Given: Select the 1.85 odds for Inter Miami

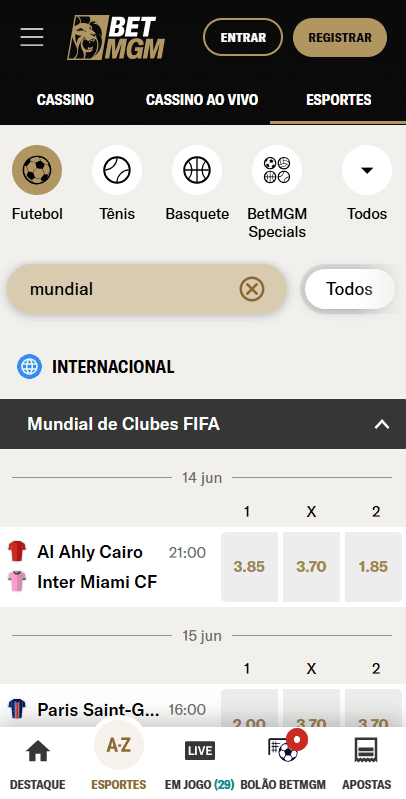Looking at the screenshot, I should (373, 567).
